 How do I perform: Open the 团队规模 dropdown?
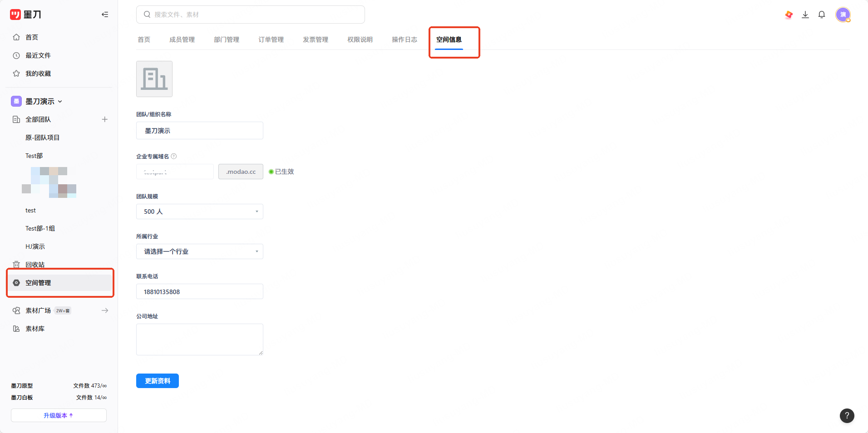click(x=200, y=212)
